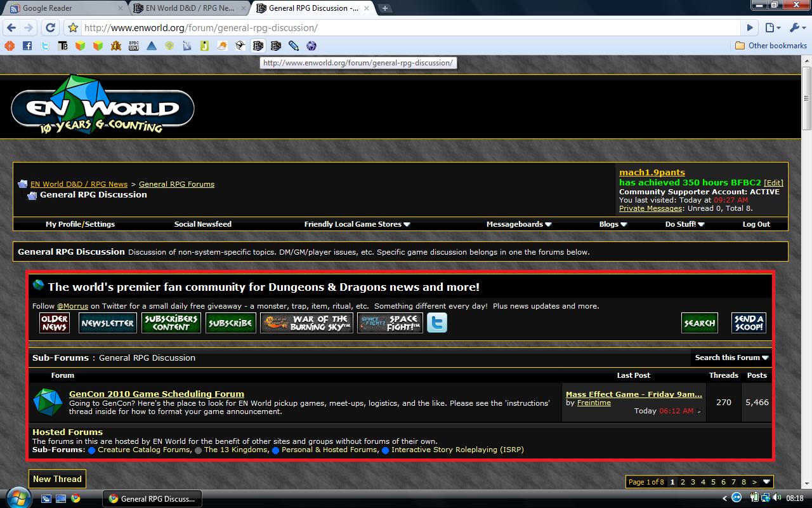This screenshot has width=812, height=508.
Task: Open the purple globe bookmark icon
Action: pos(311,46)
